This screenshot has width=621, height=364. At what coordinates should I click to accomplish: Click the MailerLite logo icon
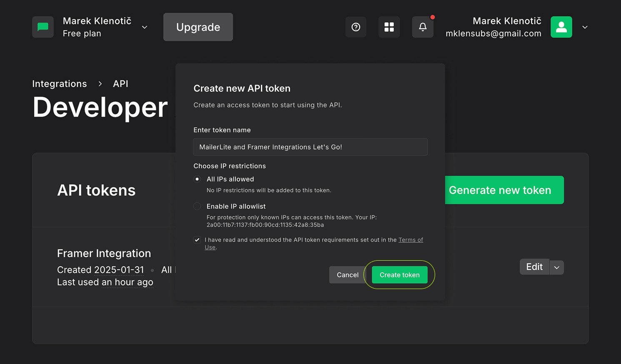(x=43, y=27)
